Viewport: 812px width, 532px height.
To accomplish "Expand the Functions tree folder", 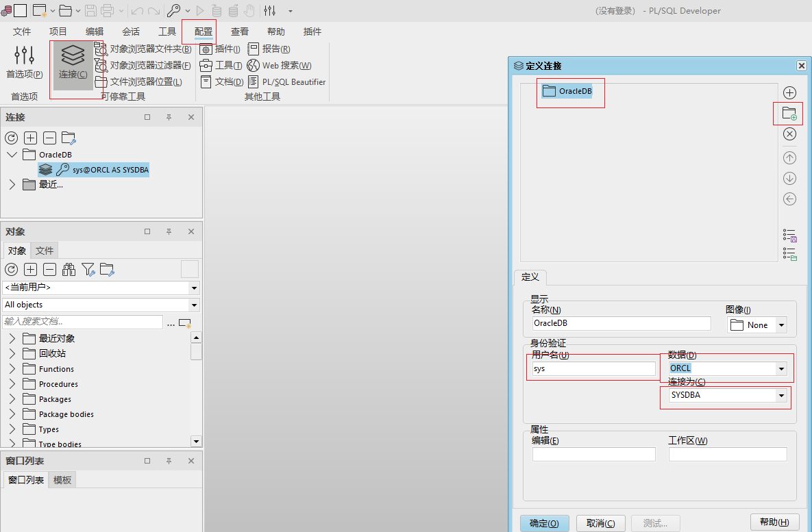I will 12,369.
